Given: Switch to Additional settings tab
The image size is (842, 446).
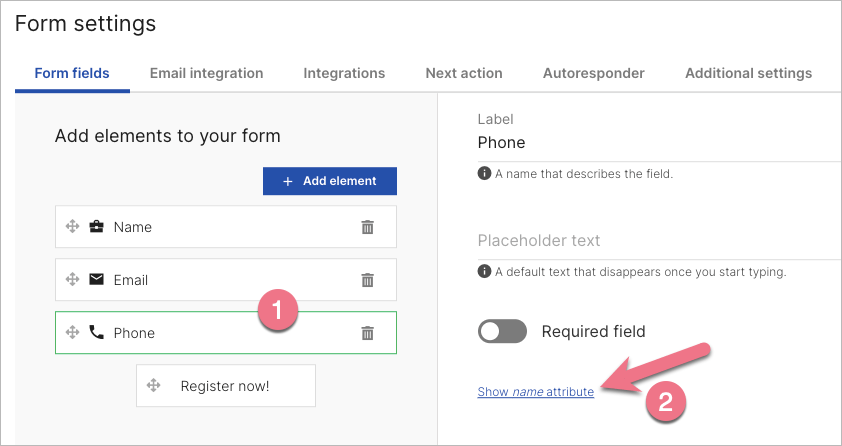Looking at the screenshot, I should tap(748, 73).
